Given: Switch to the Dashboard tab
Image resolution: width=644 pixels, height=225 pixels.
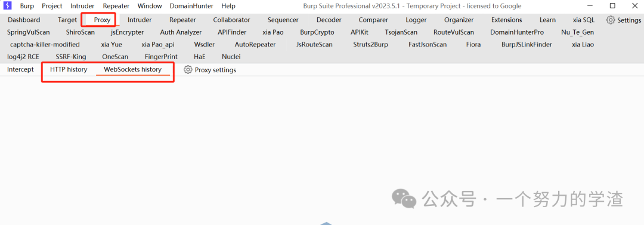Looking at the screenshot, I should (x=24, y=20).
